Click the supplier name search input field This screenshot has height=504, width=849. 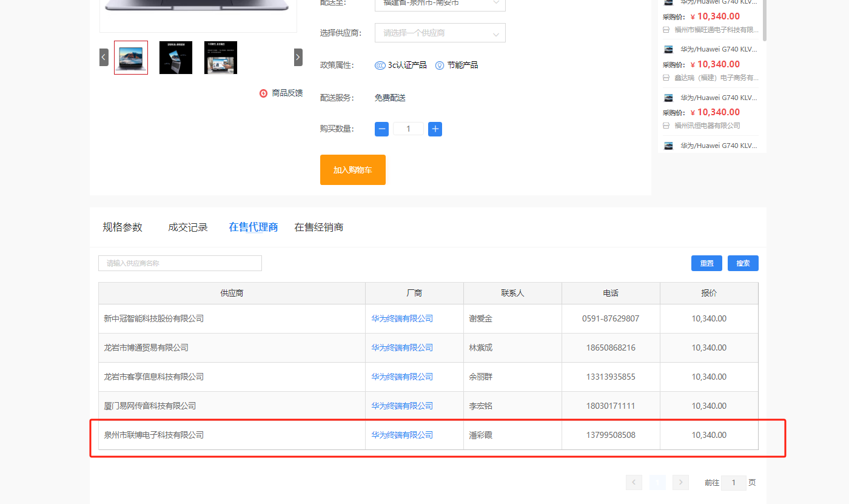click(180, 263)
